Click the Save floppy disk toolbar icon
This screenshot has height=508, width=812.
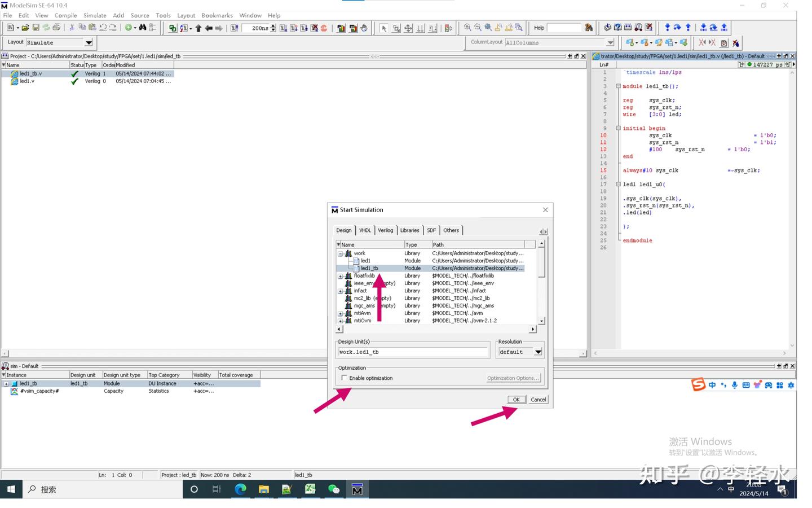tap(36, 28)
